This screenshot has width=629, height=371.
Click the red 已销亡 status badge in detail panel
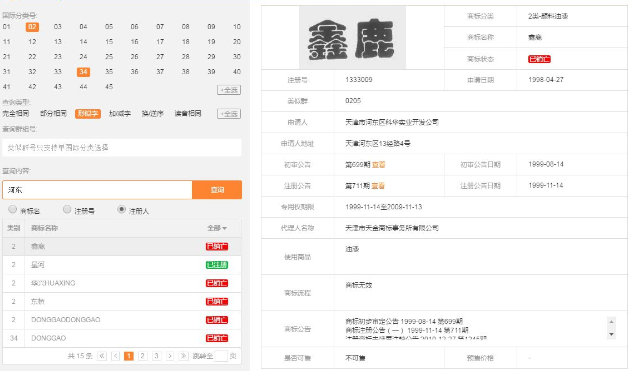pos(539,59)
